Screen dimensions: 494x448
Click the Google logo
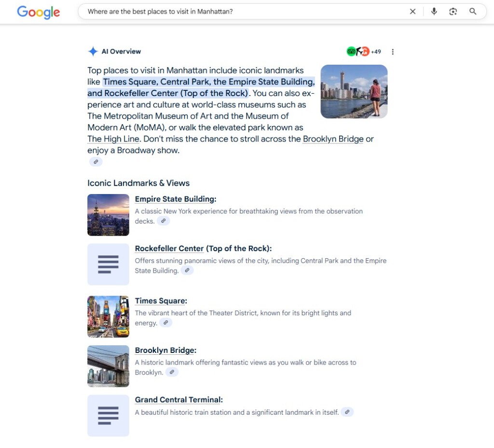[39, 12]
